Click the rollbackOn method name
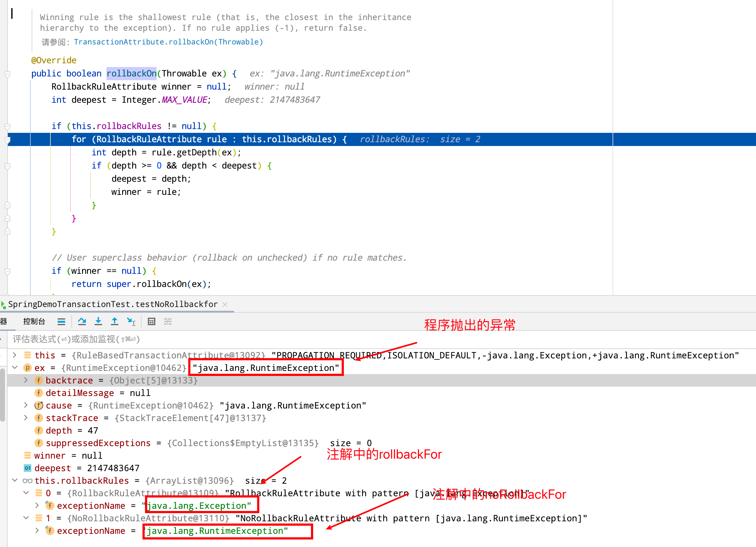 [132, 74]
